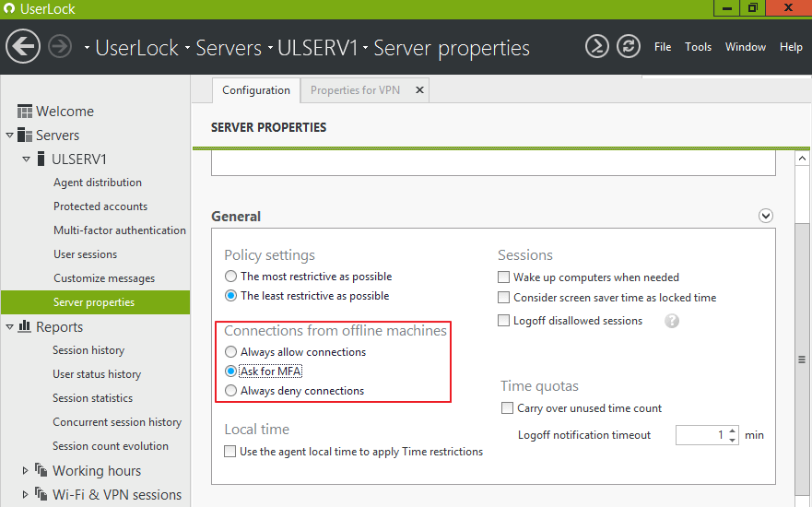
Task: Open breadcrumb dropdown before UserLock
Action: [x=87, y=48]
